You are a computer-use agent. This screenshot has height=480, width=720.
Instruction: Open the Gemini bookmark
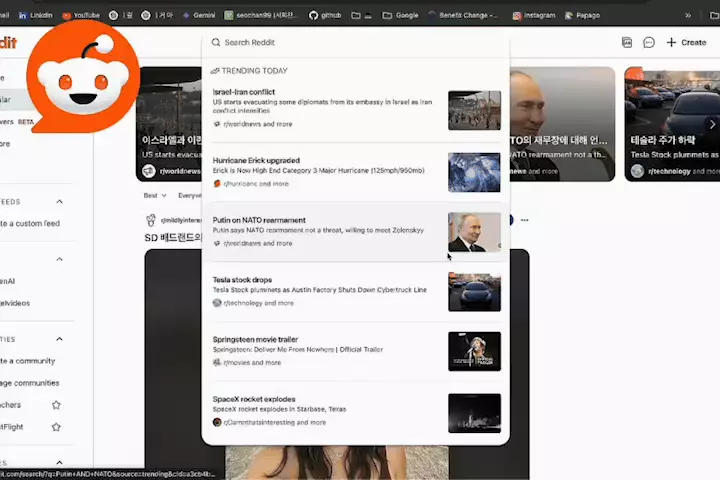pyautogui.click(x=199, y=15)
